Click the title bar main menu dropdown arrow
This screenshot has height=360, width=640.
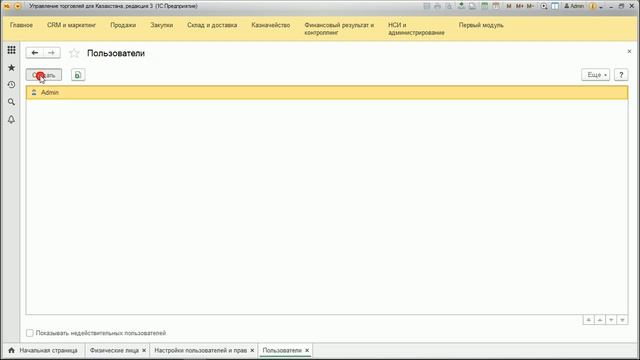pyautogui.click(x=18, y=6)
